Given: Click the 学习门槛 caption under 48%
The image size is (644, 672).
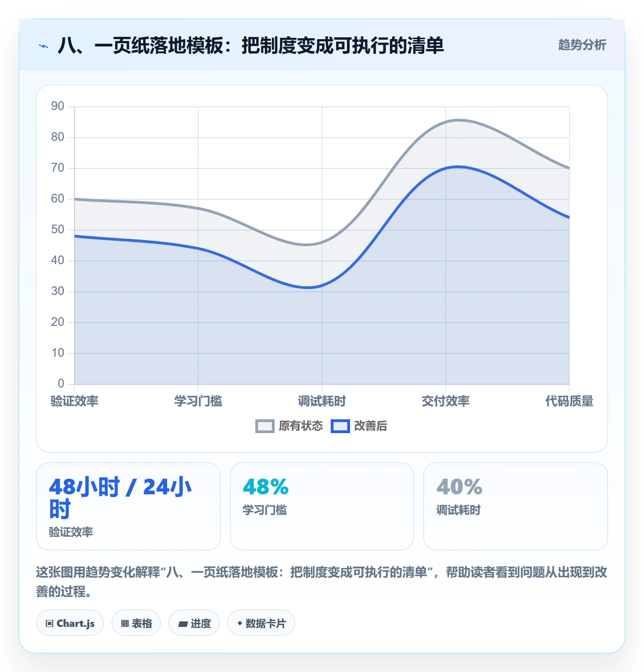Looking at the screenshot, I should (x=265, y=510).
